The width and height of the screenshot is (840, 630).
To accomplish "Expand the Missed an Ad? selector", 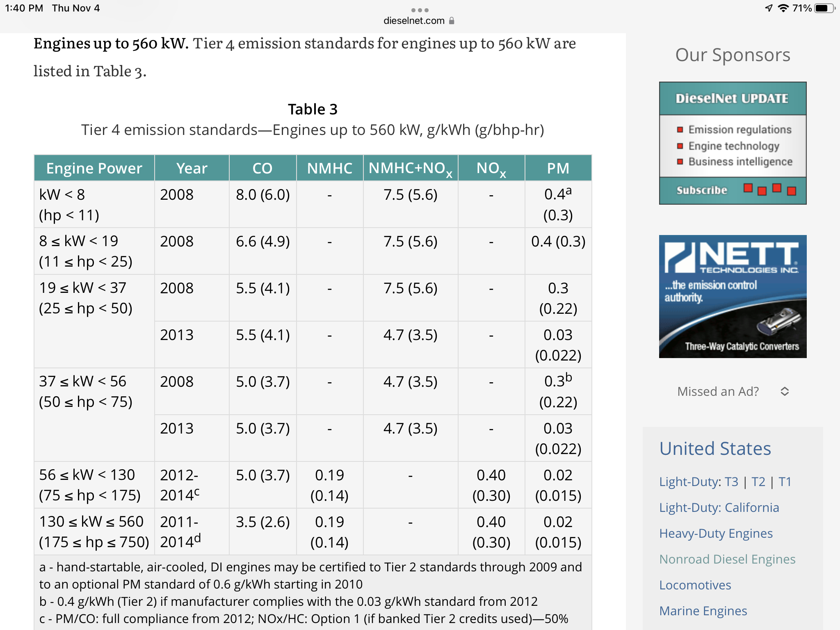I will 733,391.
